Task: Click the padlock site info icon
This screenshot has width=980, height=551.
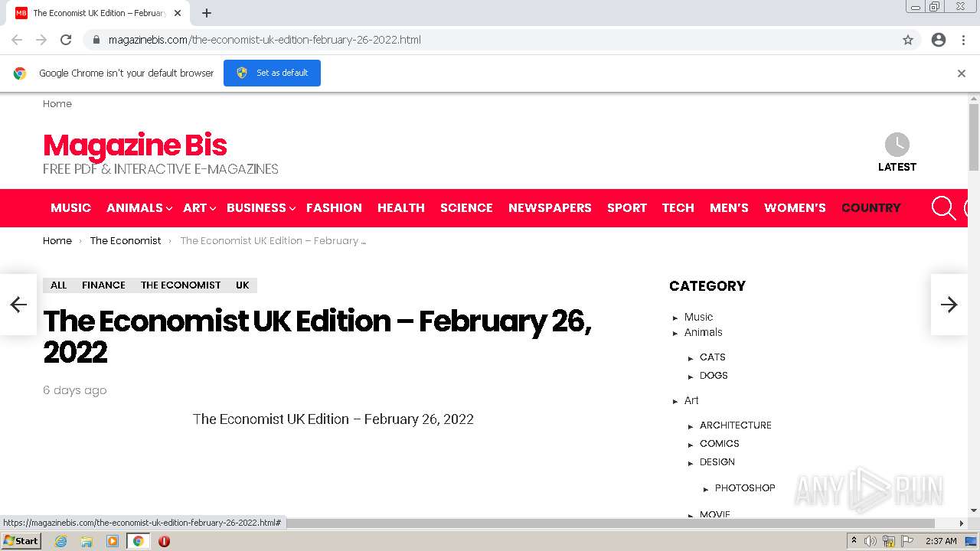Action: (x=96, y=40)
